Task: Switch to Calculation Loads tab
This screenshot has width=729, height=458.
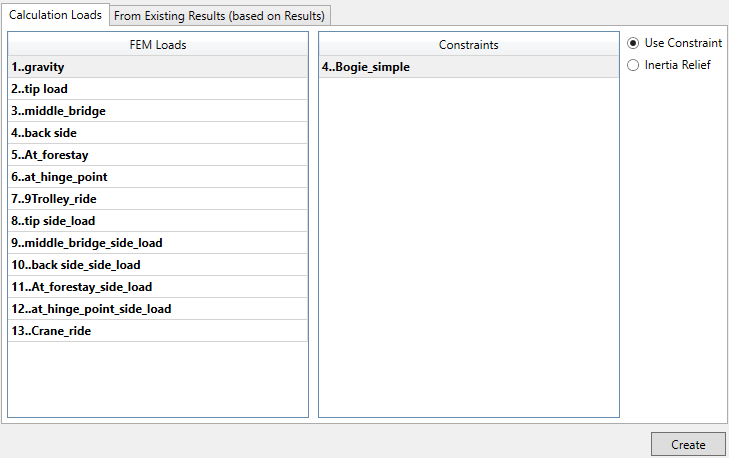Action: pyautogui.click(x=55, y=15)
